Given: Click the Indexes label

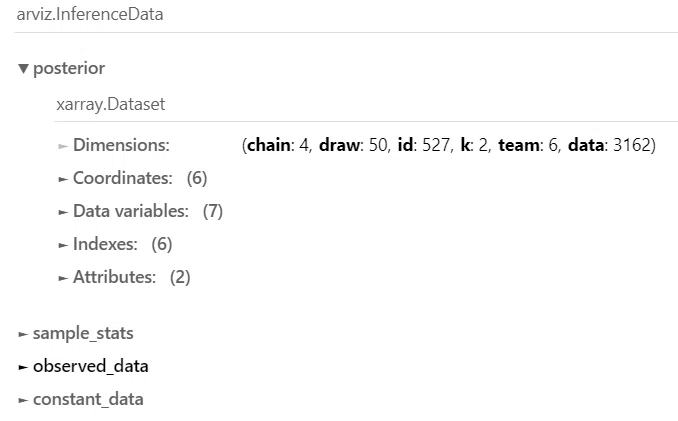Looking at the screenshot, I should coord(105,244).
